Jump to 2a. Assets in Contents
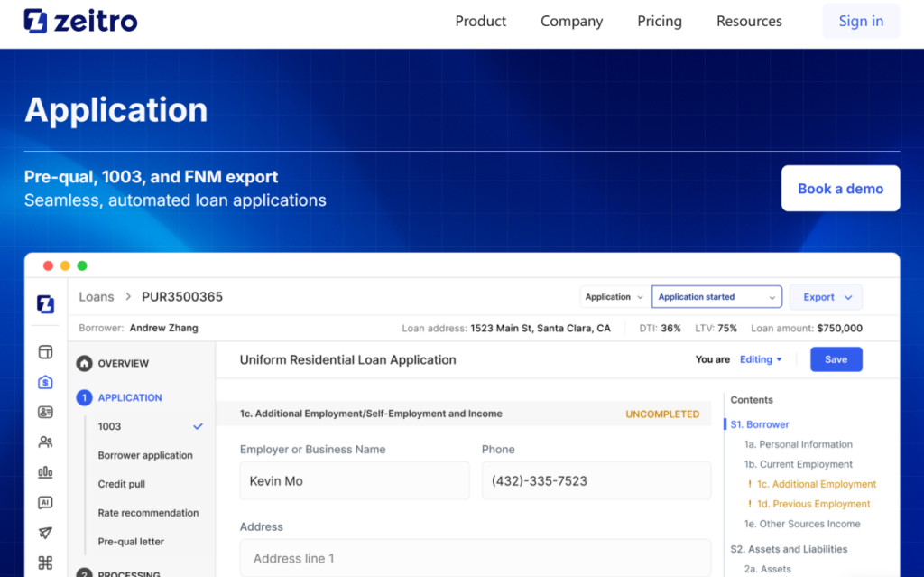 click(x=767, y=569)
